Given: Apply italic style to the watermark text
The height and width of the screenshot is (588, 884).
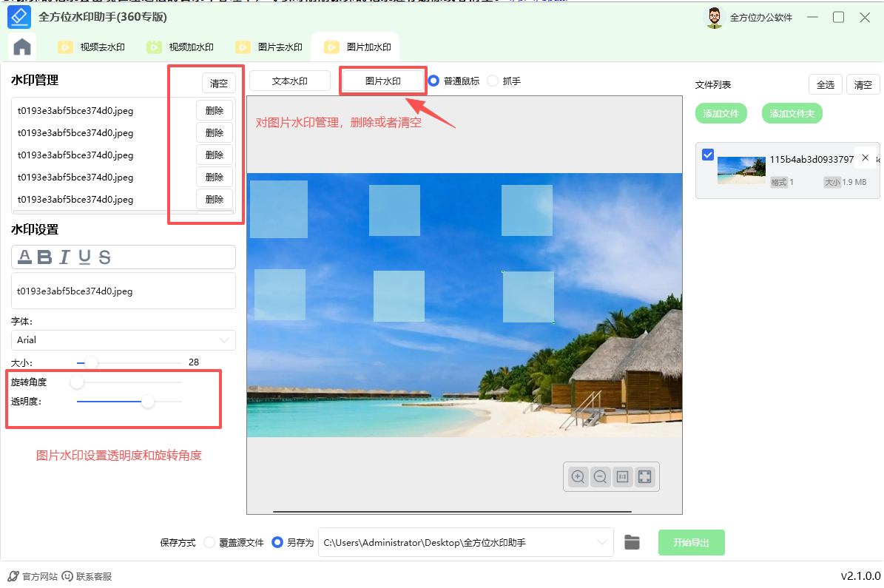Looking at the screenshot, I should 65,257.
